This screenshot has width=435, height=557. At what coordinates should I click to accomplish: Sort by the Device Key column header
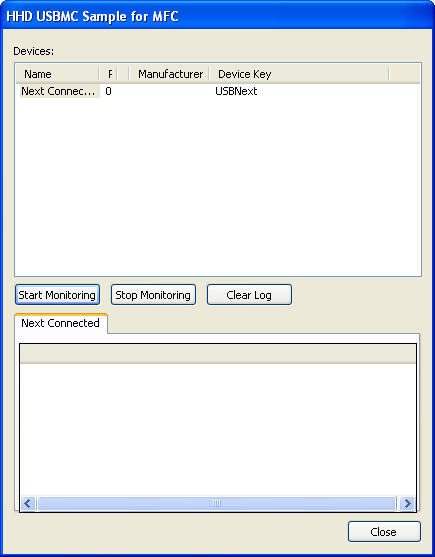point(299,74)
